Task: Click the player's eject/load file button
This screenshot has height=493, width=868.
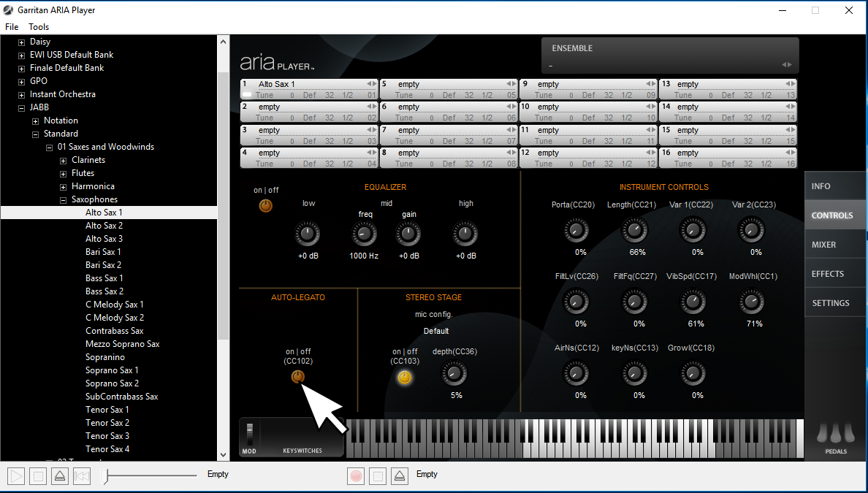Action: click(x=60, y=477)
